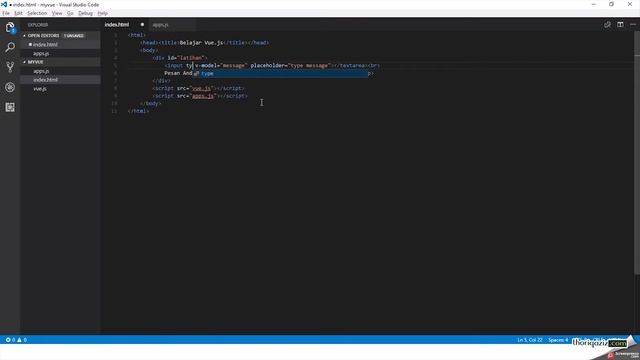Open the Debug menu
Image resolution: width=640 pixels, height=360 pixels.
tap(85, 13)
